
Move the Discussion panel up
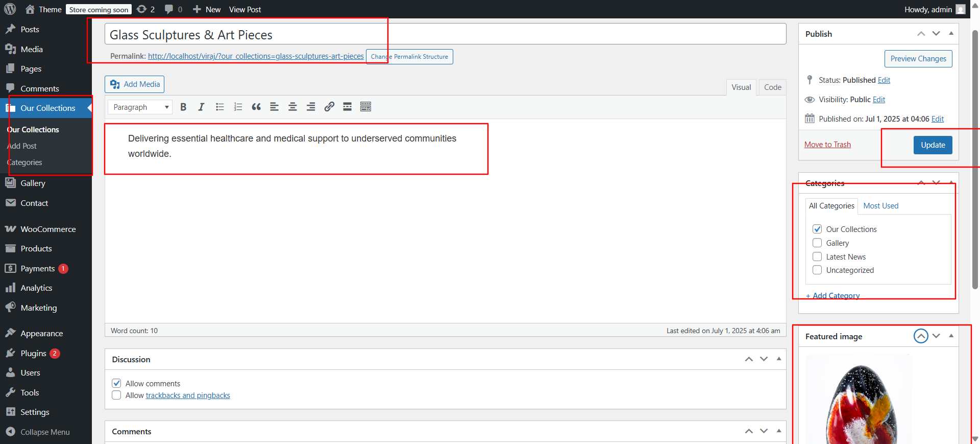coord(749,359)
